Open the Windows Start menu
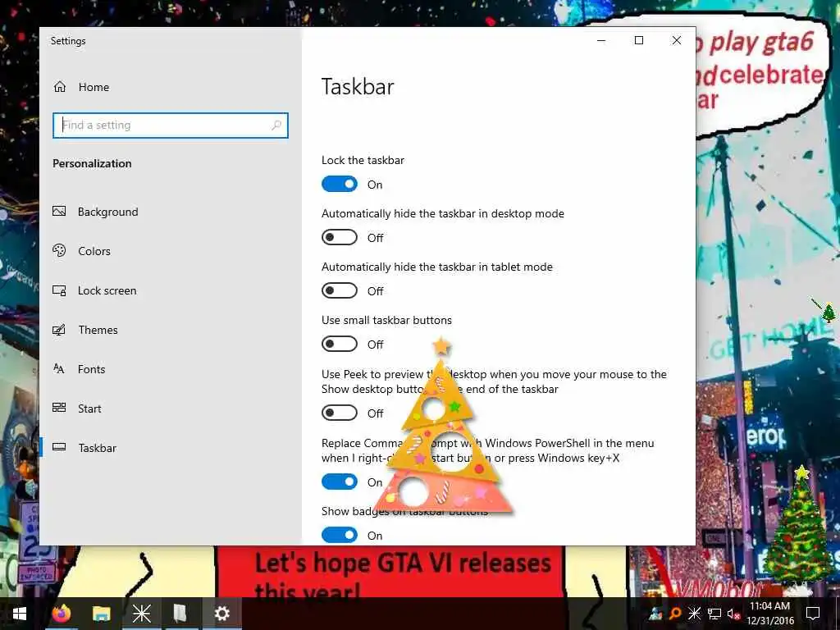This screenshot has width=840, height=630. tap(20, 614)
